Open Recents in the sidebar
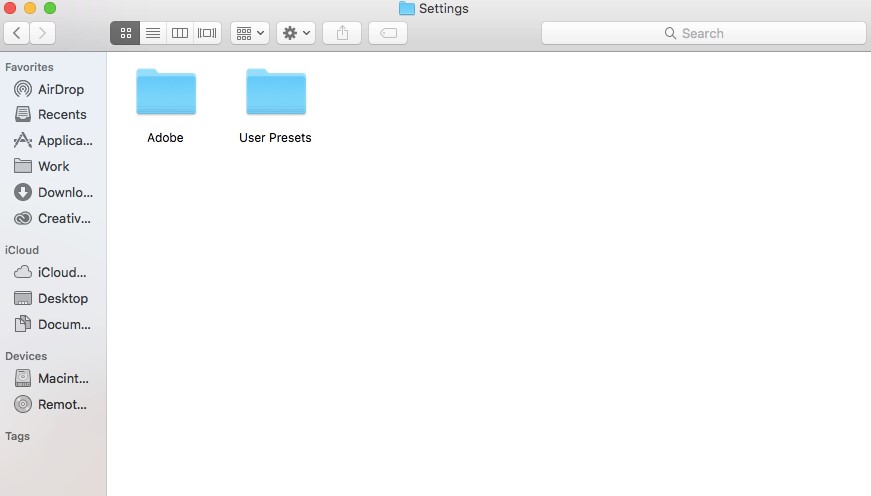The height and width of the screenshot is (496, 871). (53, 114)
